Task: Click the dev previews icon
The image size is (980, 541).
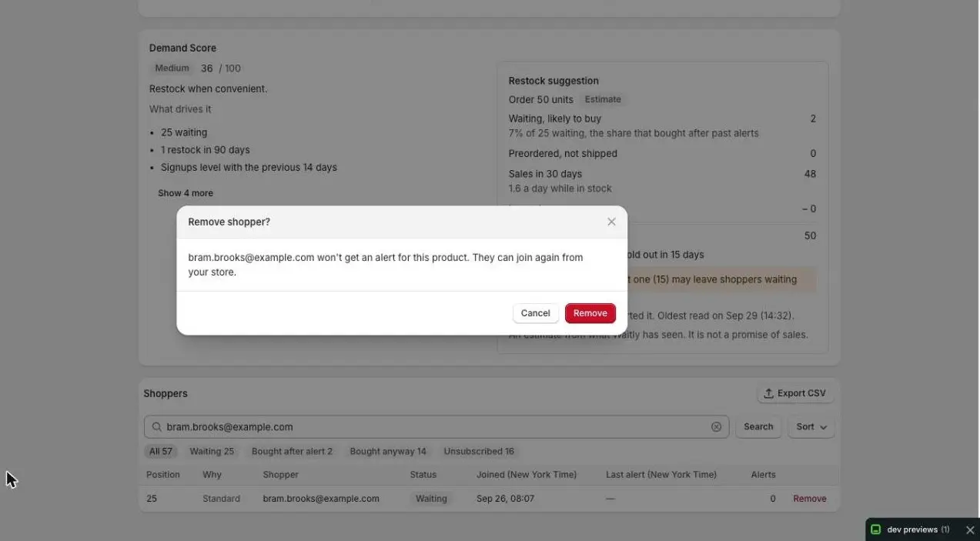Action: coord(875,529)
